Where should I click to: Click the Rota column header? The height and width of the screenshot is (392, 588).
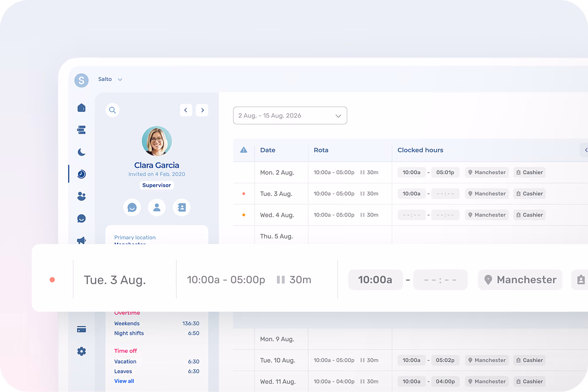coord(321,150)
